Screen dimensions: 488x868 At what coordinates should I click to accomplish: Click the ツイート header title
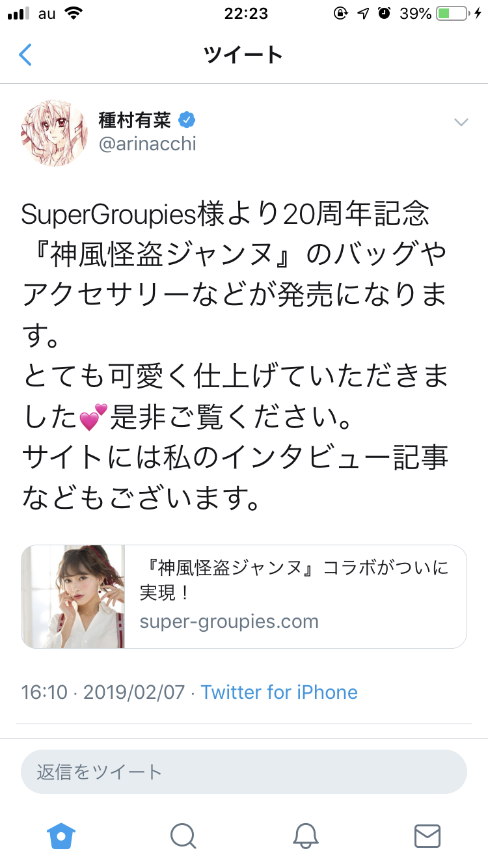coord(243,55)
